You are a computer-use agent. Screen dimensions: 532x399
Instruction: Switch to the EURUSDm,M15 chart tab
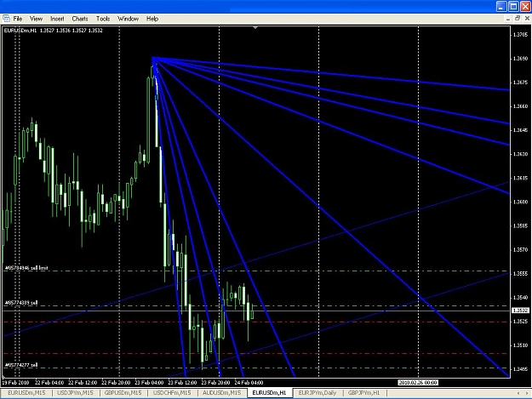pos(26,393)
